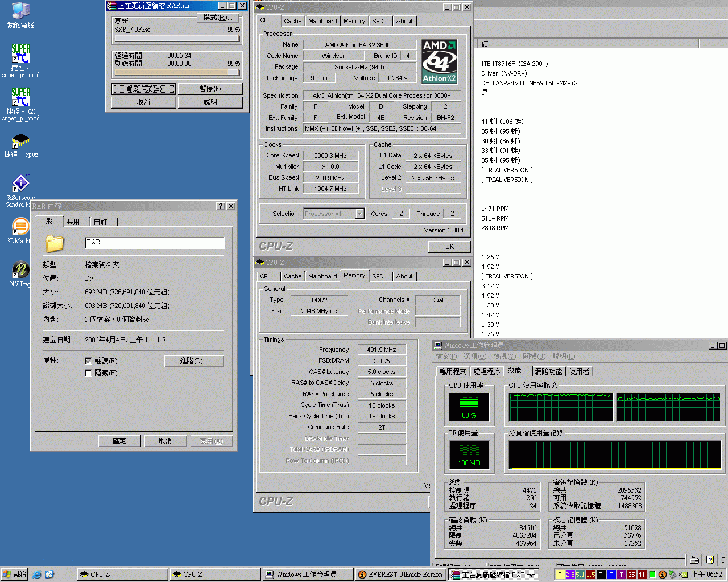
Task: Open 檔案(F) menu in Task Manager
Action: (x=446, y=356)
